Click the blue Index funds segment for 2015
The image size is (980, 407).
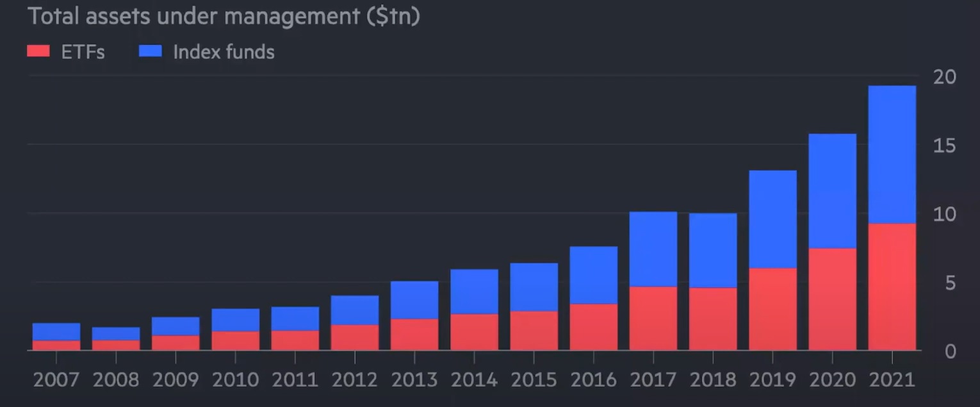pos(534,287)
